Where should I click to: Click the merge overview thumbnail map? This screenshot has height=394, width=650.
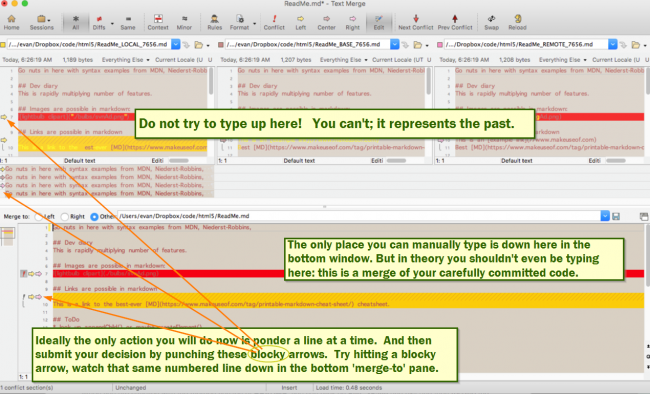[8, 237]
